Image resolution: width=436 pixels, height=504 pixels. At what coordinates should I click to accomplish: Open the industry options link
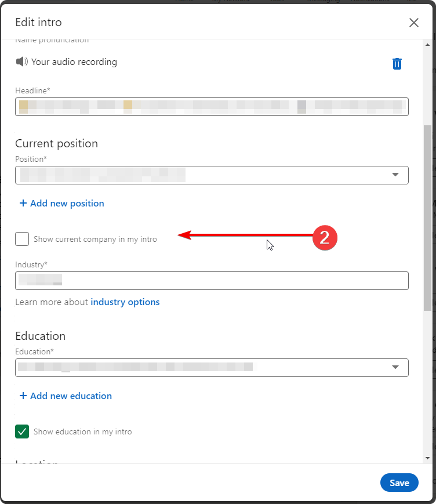tap(125, 302)
